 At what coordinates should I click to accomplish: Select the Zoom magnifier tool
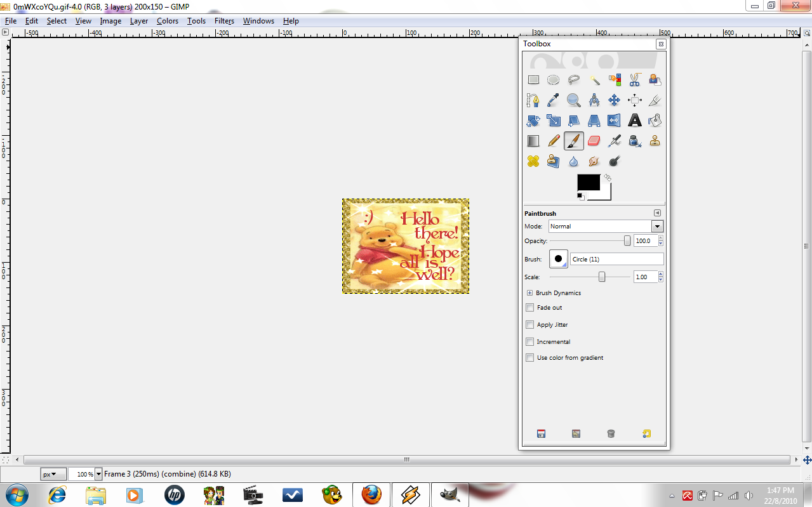574,100
